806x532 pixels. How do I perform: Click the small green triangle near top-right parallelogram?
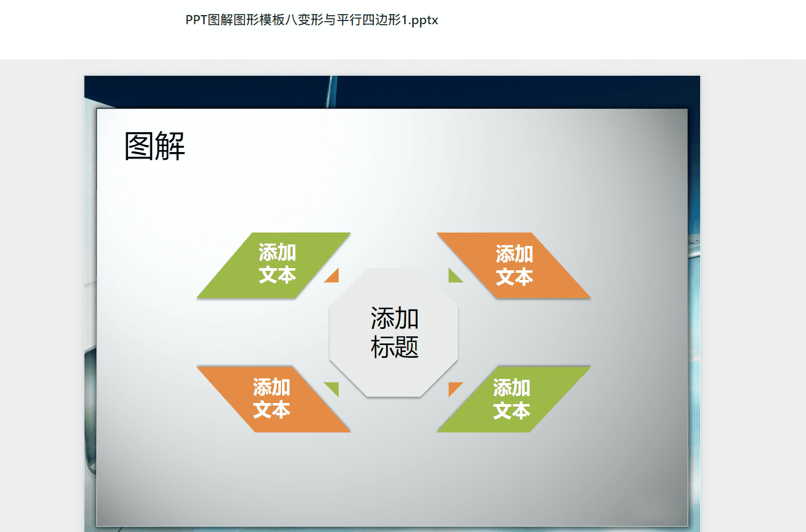[454, 277]
